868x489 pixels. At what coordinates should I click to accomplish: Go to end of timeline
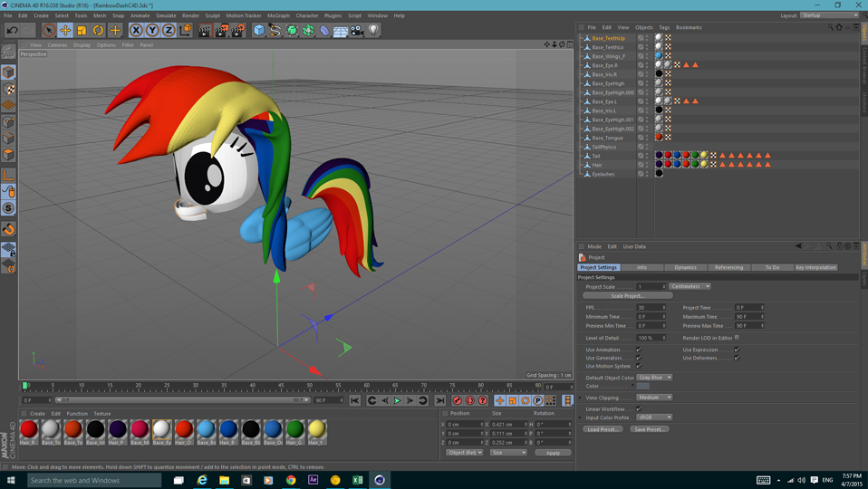pyautogui.click(x=440, y=400)
